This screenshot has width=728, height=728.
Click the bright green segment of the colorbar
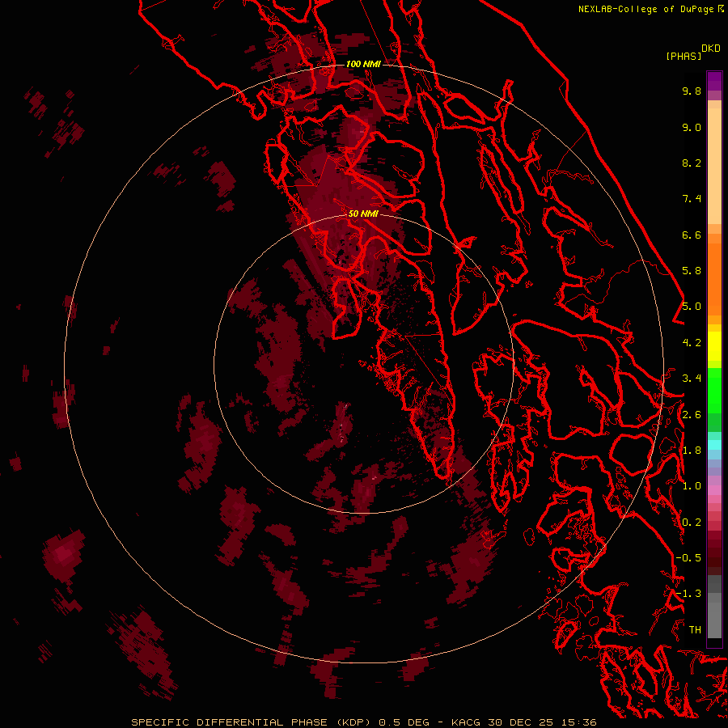coord(714,390)
